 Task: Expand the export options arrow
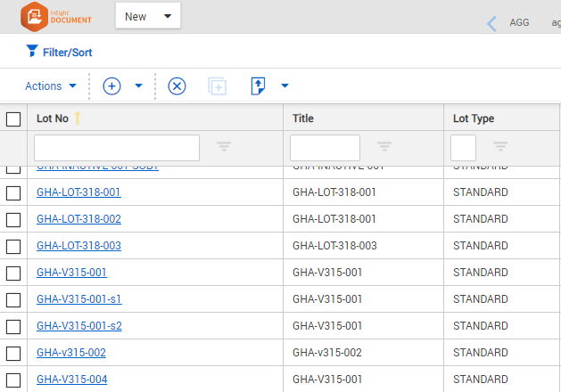[285, 86]
